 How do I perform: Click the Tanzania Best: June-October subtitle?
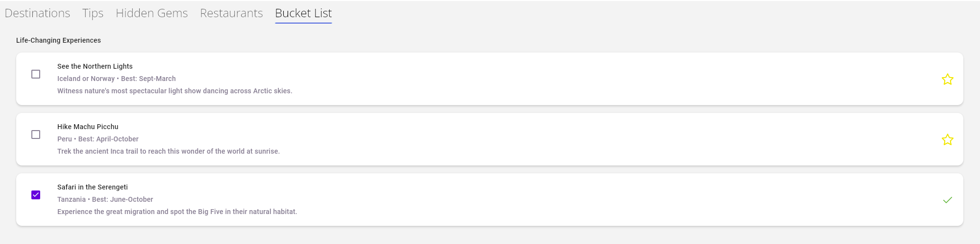click(x=105, y=199)
